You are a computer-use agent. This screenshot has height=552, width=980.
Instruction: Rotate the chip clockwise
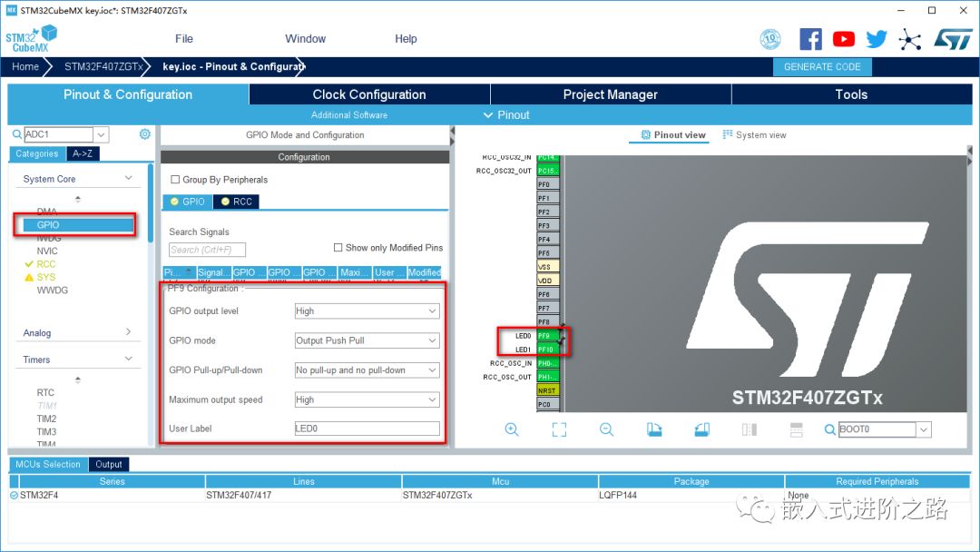click(x=653, y=429)
